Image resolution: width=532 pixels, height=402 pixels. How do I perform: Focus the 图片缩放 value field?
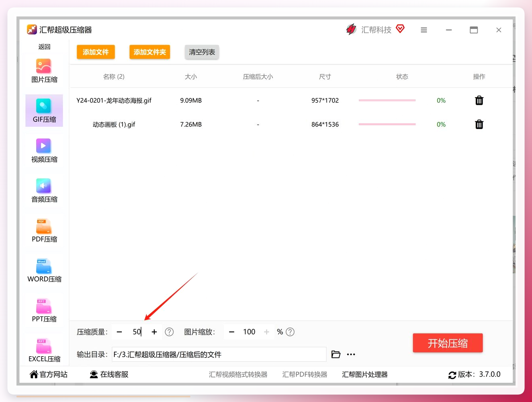249,332
